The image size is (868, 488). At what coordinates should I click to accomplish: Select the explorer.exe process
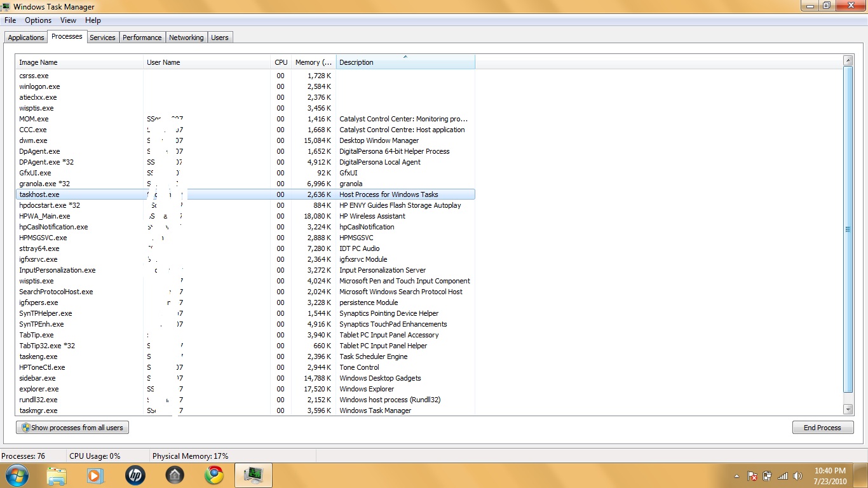245,389
